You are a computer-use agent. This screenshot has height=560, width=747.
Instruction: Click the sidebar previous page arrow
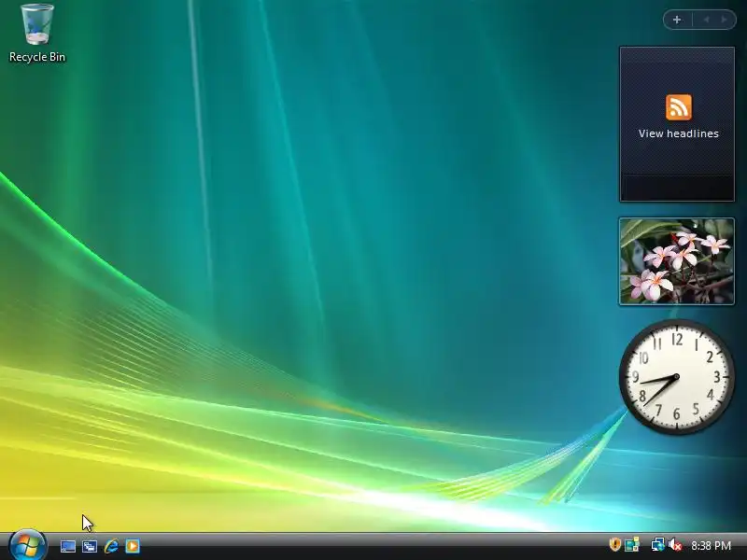point(707,20)
